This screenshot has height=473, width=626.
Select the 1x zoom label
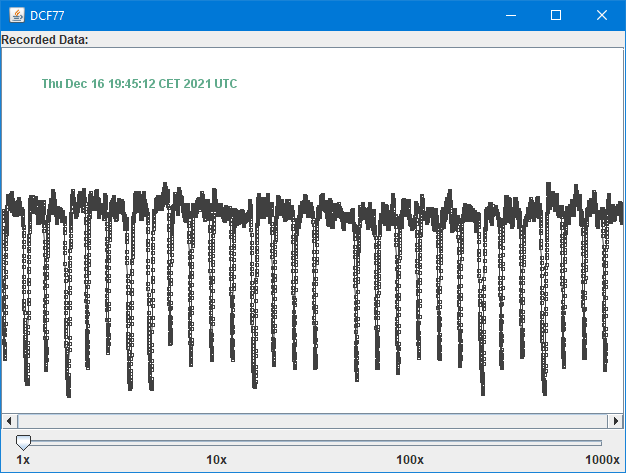(23, 459)
